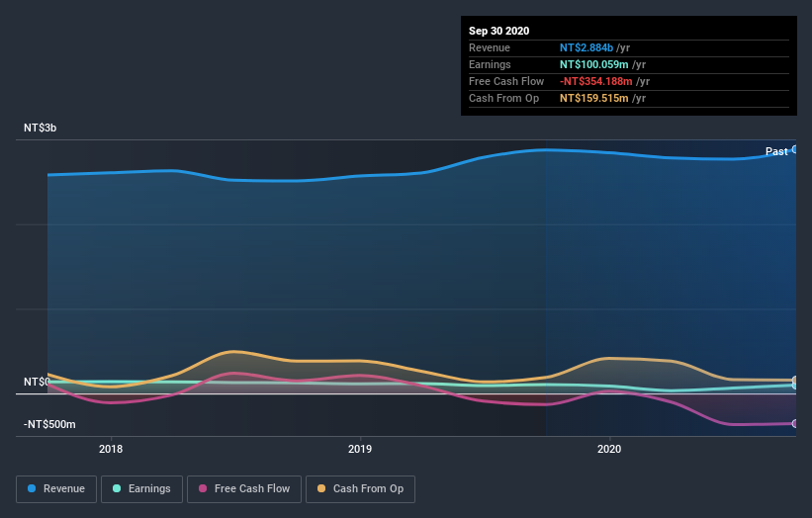Click the 2020 x-axis label
This screenshot has height=518, width=812.
point(609,449)
